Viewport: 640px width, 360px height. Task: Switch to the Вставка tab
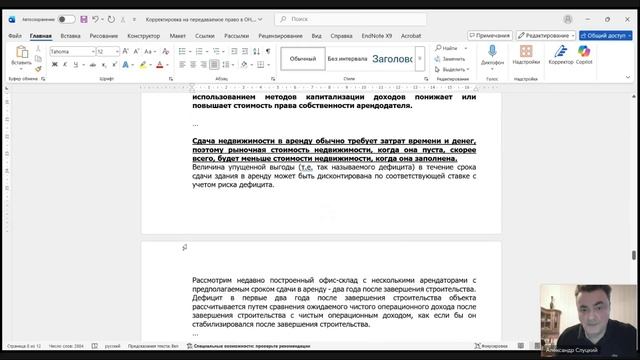pos(70,36)
